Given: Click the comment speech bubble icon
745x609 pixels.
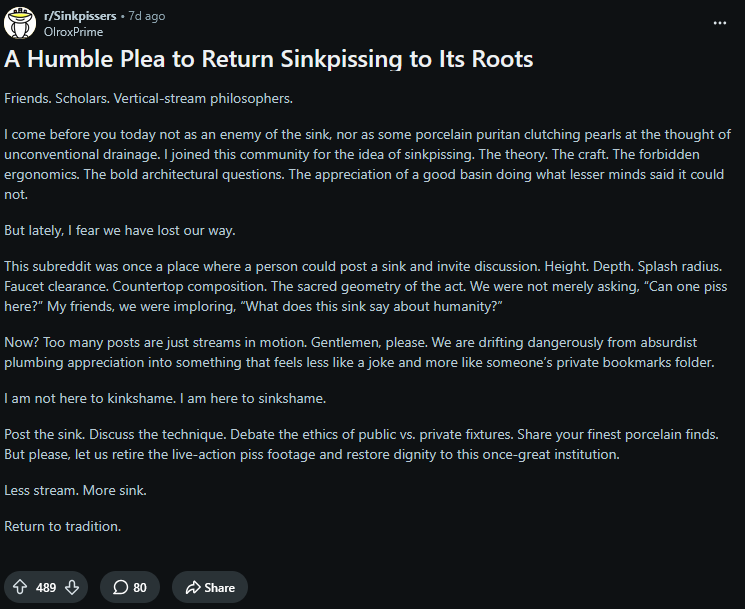Looking at the screenshot, I should (x=120, y=587).
